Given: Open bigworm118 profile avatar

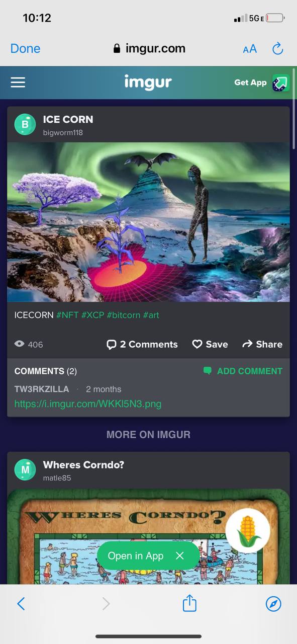Looking at the screenshot, I should click(x=25, y=124).
